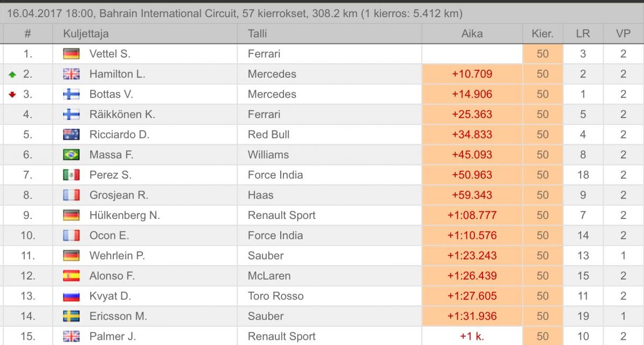Screen dimensions: 644x345
Task: Sort by the Talli column header
Action: 257,33
